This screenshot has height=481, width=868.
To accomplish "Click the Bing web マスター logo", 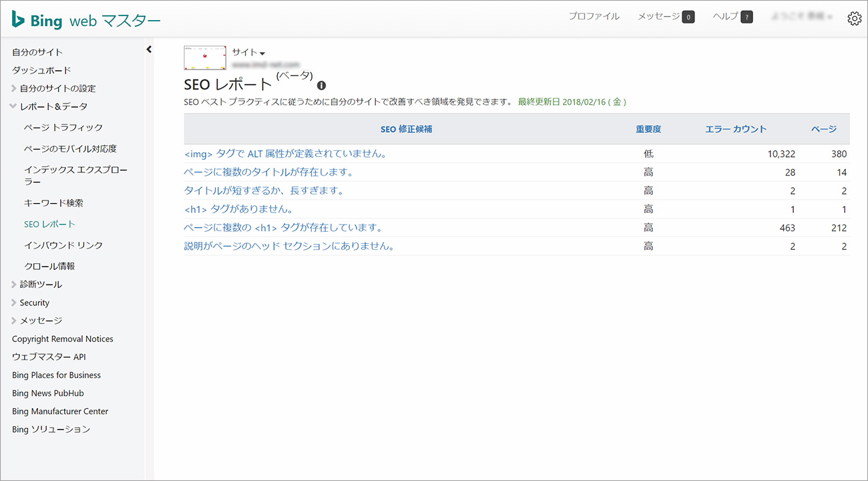I will point(86,21).
